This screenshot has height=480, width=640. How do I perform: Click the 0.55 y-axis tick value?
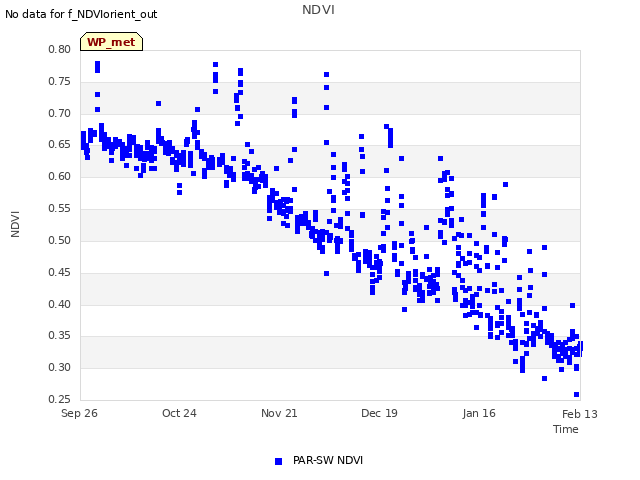[x=60, y=209]
